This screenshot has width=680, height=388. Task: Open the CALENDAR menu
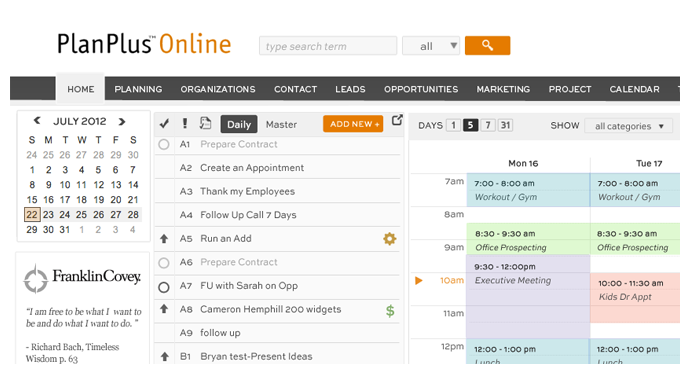[634, 89]
